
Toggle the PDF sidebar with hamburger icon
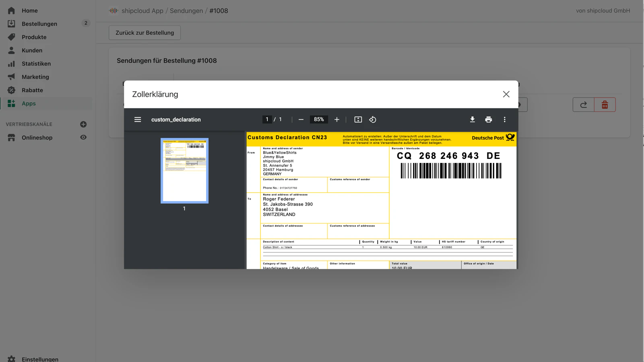tap(138, 119)
